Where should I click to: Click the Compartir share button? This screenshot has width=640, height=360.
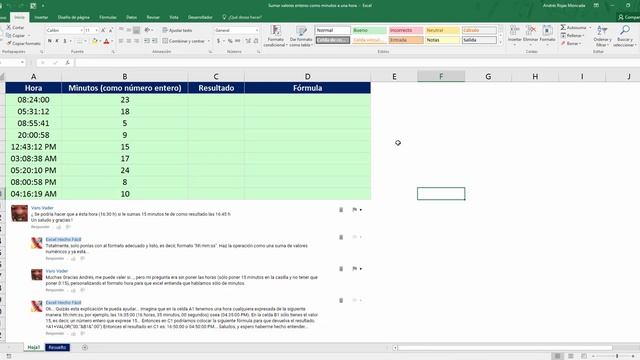click(x=628, y=17)
